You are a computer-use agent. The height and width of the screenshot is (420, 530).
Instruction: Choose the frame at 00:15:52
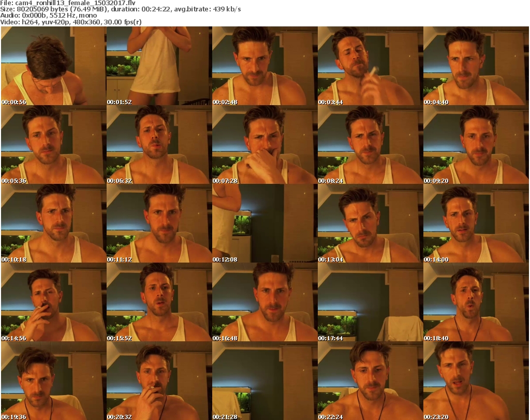click(159, 302)
